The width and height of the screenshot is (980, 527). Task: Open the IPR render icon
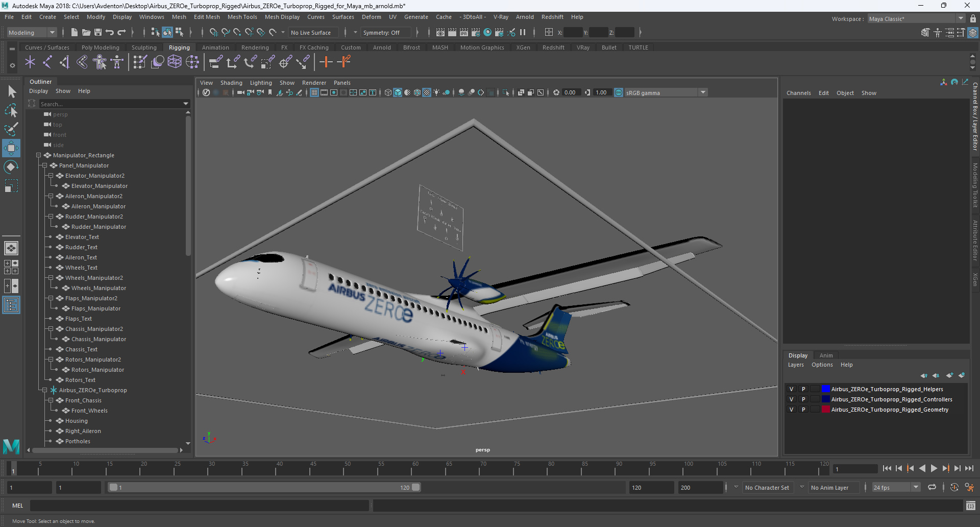pyautogui.click(x=464, y=32)
